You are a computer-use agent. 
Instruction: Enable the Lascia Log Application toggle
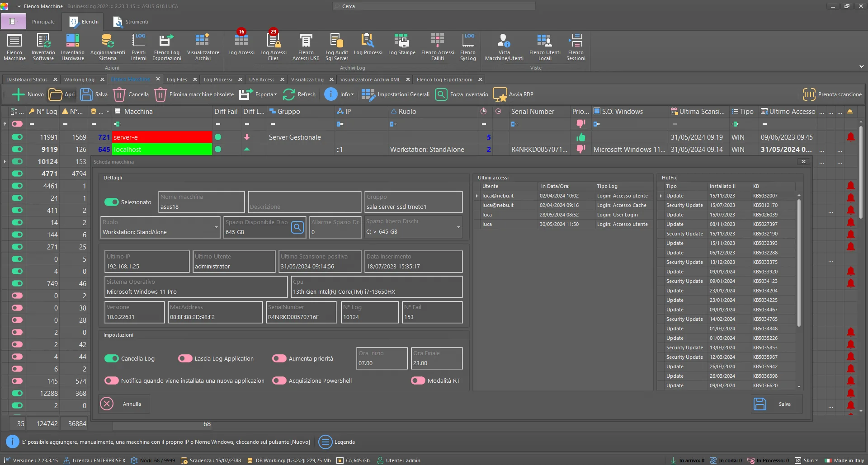click(x=185, y=358)
